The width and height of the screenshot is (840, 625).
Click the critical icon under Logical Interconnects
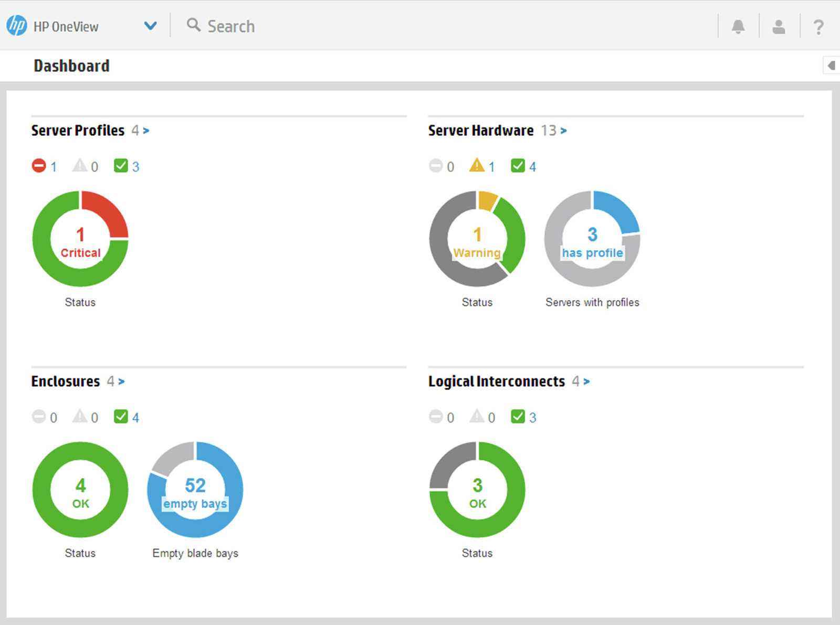tap(436, 417)
